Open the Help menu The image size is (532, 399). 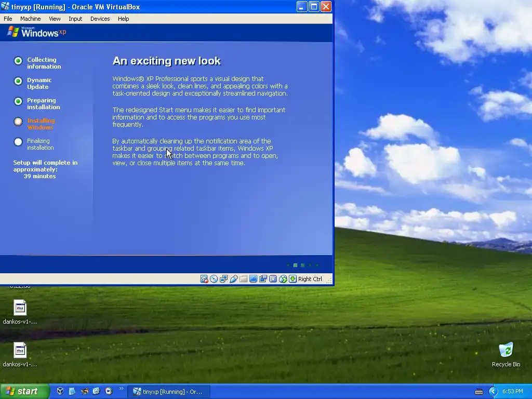click(124, 19)
